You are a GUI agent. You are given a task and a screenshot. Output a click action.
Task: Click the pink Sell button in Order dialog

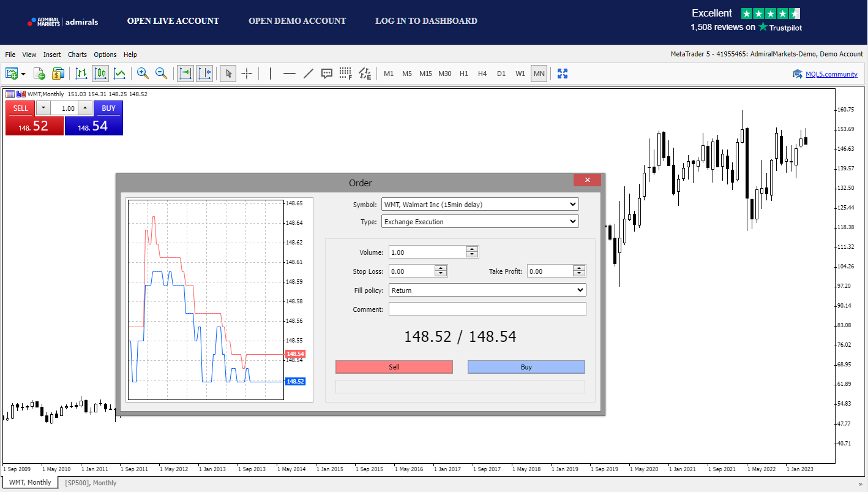[x=394, y=367]
